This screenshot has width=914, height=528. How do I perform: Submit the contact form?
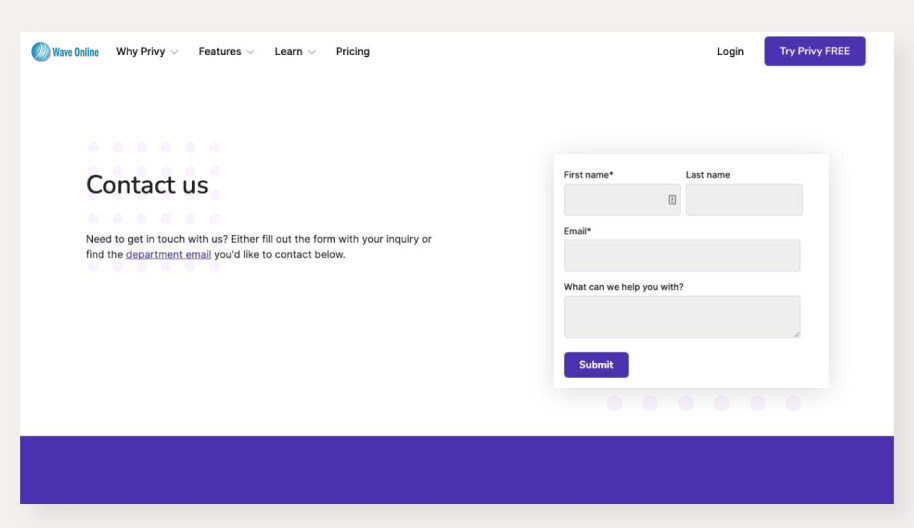tap(596, 365)
